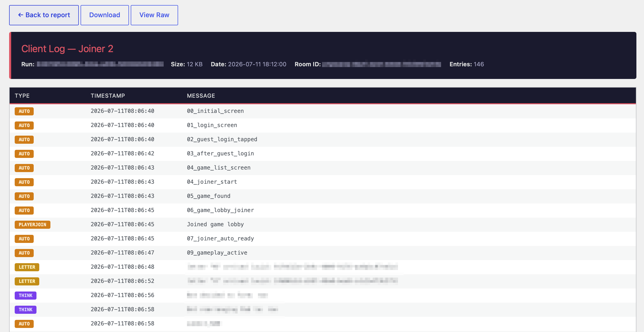The width and height of the screenshot is (644, 332).
Task: Select the 05_game_found message
Action: click(209, 196)
